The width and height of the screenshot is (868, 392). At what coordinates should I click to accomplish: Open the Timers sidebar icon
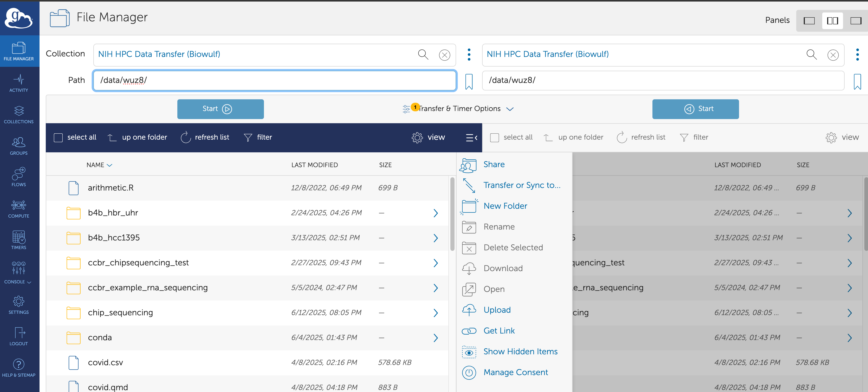[x=18, y=240]
